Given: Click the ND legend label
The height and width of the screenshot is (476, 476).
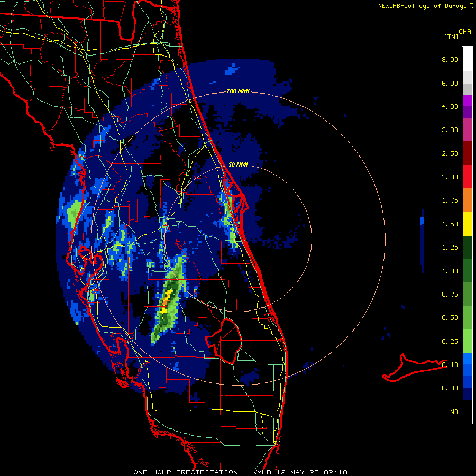Looking at the screenshot, I should pos(454,412).
